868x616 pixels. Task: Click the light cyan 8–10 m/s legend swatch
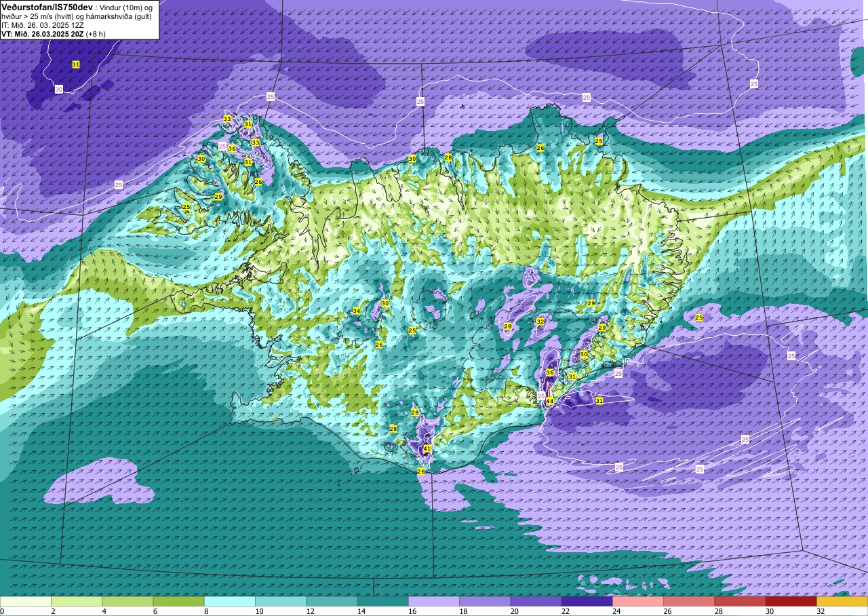point(230,602)
